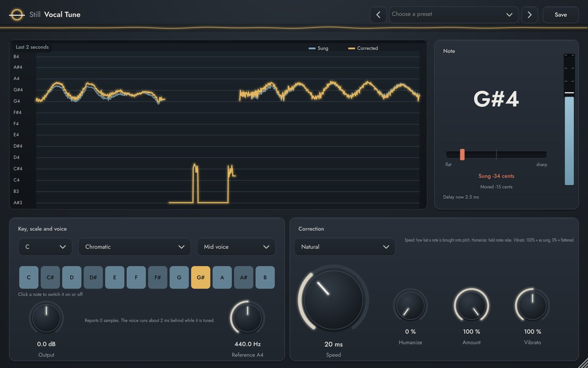Click the sharp label under pitch meter

pyautogui.click(x=541, y=165)
